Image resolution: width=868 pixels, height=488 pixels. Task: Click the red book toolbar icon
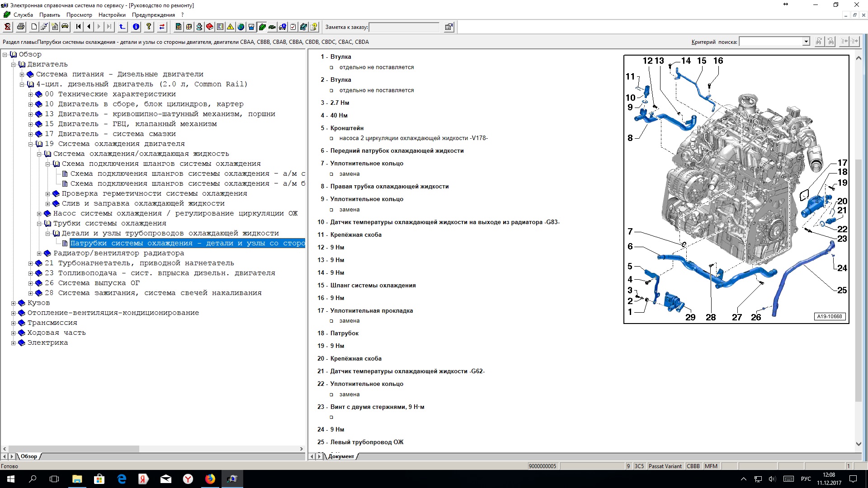pyautogui.click(x=210, y=27)
